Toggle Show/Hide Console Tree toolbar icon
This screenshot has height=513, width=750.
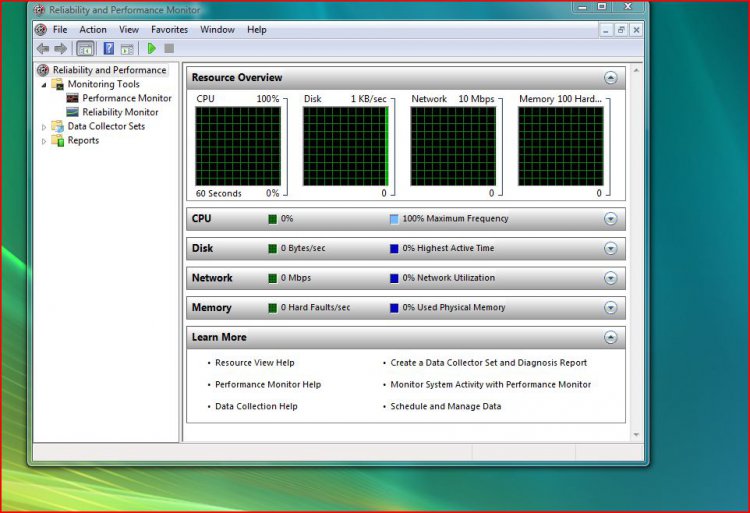[85, 48]
